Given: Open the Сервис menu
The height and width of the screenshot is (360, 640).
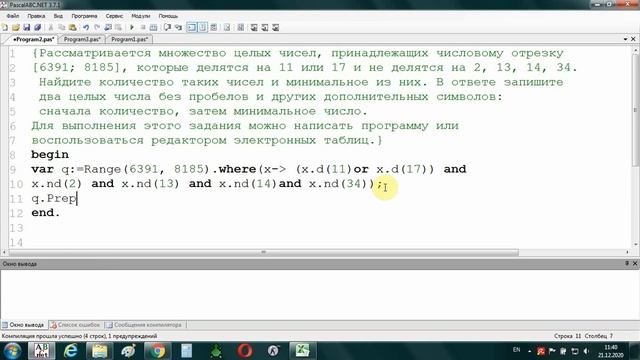Looking at the screenshot, I should click(x=114, y=16).
